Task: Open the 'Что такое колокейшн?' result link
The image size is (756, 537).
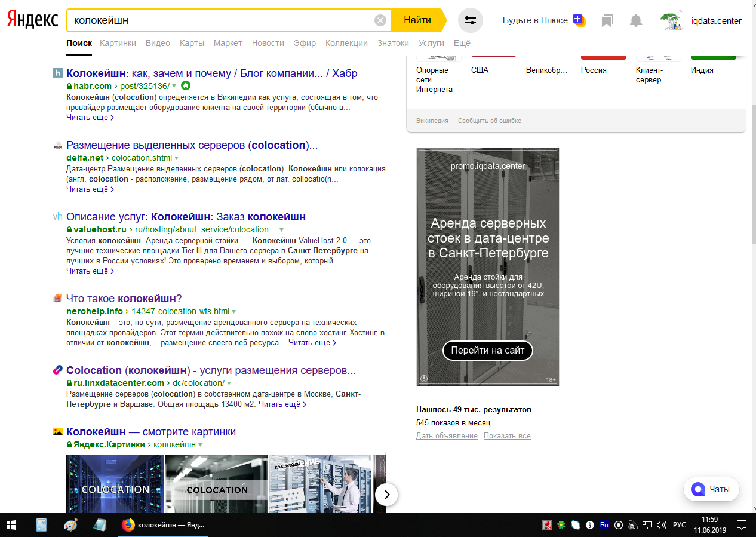Action: pos(124,299)
